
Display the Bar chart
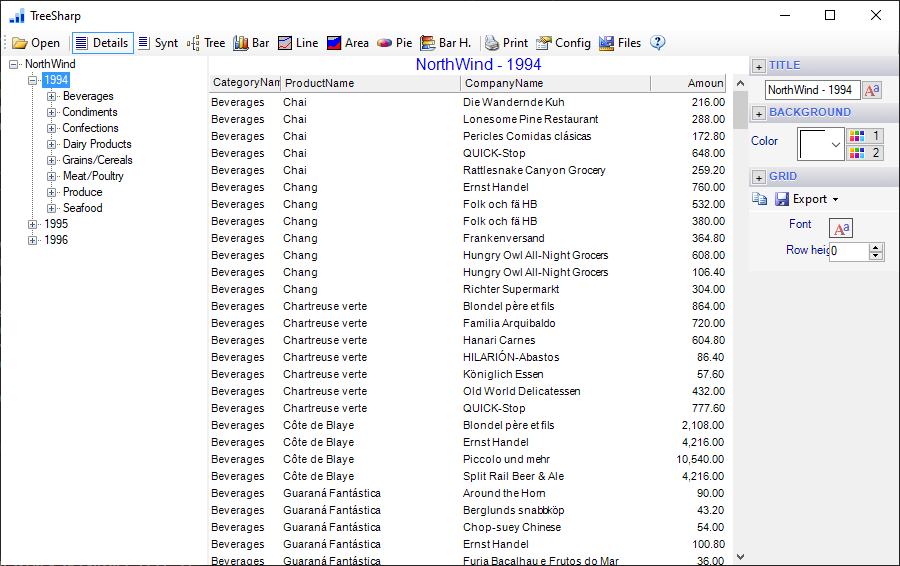(x=251, y=43)
